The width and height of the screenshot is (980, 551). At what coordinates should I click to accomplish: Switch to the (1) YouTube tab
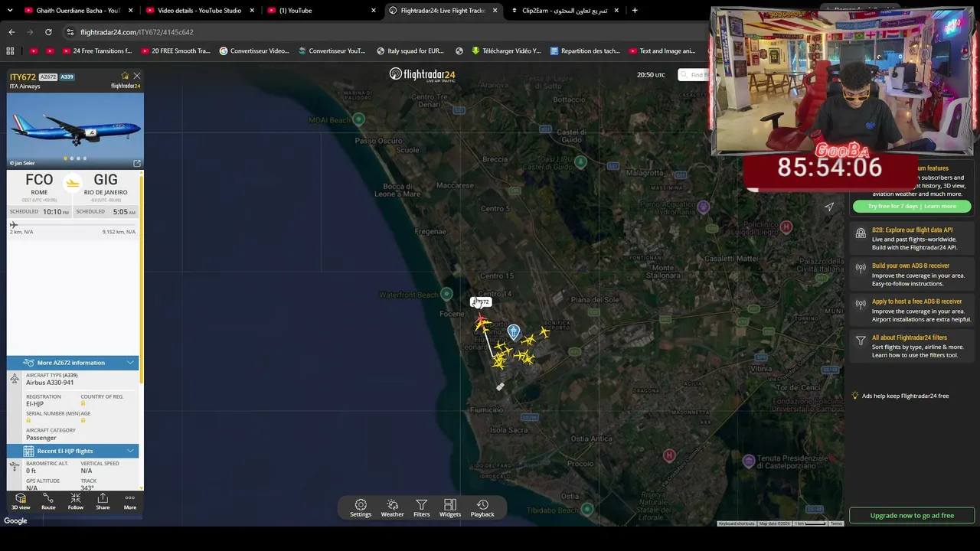[322, 11]
